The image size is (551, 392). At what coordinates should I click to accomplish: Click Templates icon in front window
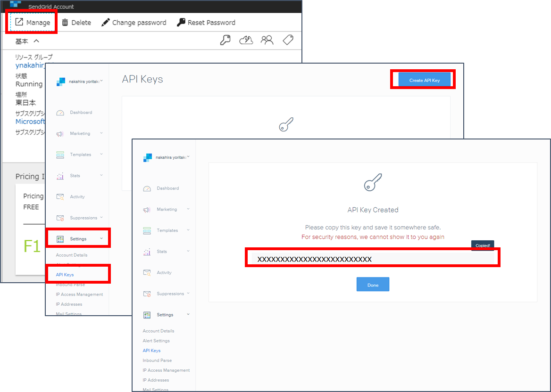[x=147, y=230]
